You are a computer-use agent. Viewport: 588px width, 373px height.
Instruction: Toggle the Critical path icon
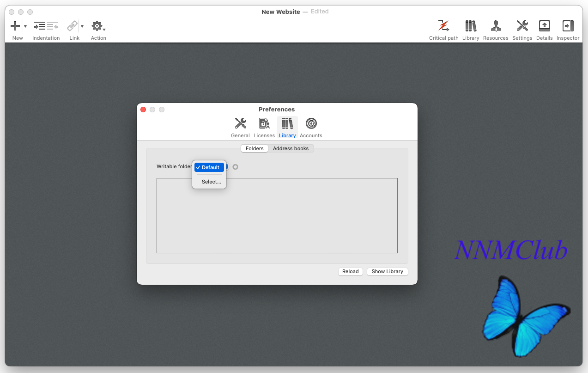point(443,26)
